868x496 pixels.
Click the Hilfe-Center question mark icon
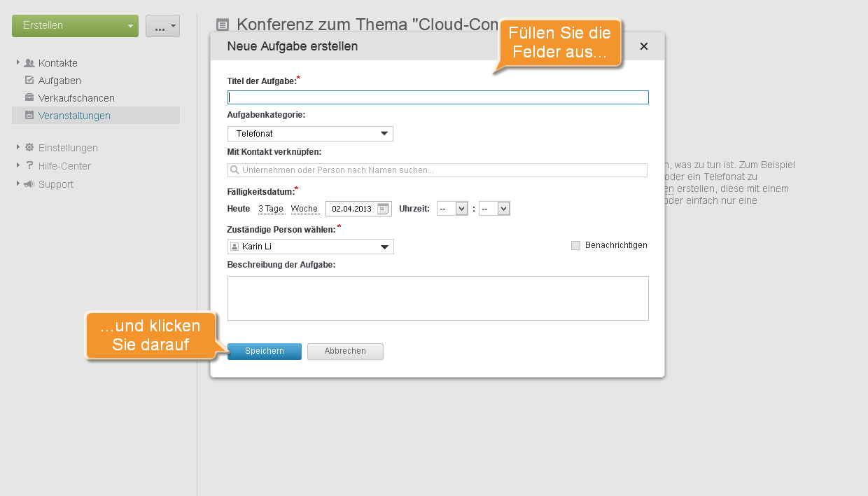click(x=29, y=166)
